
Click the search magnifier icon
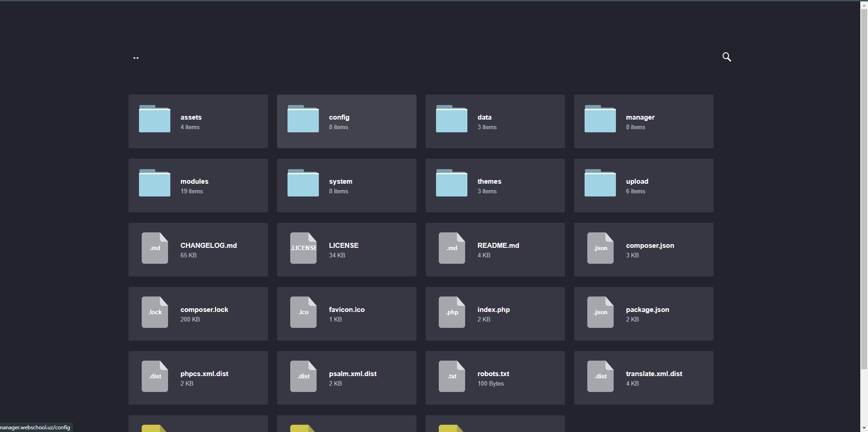click(726, 57)
